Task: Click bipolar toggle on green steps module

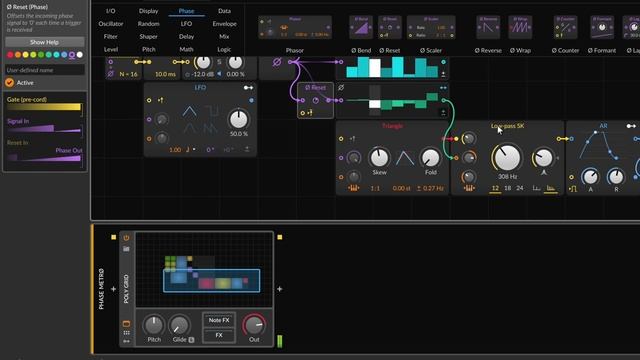Action: point(443,112)
